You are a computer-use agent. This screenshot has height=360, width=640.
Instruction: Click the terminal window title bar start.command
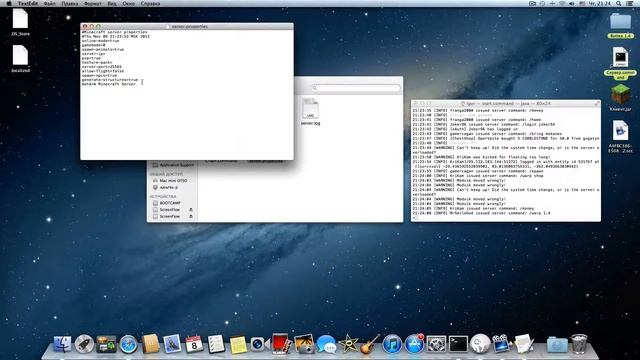[506, 104]
